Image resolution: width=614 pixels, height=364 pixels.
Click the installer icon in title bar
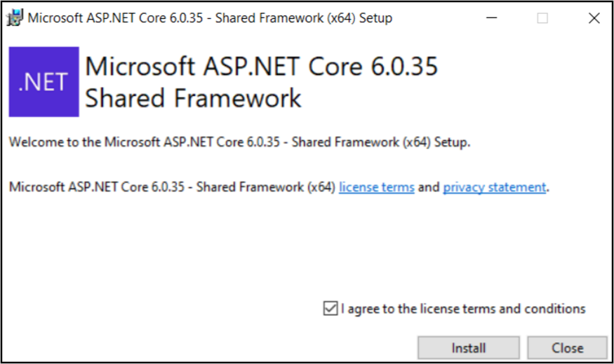15,19
